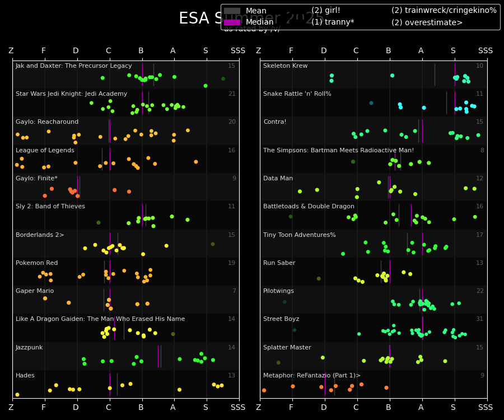The height and width of the screenshot is (420, 504).
Task: Click the "Skeleton Krew" row label
Action: tap(286, 66)
